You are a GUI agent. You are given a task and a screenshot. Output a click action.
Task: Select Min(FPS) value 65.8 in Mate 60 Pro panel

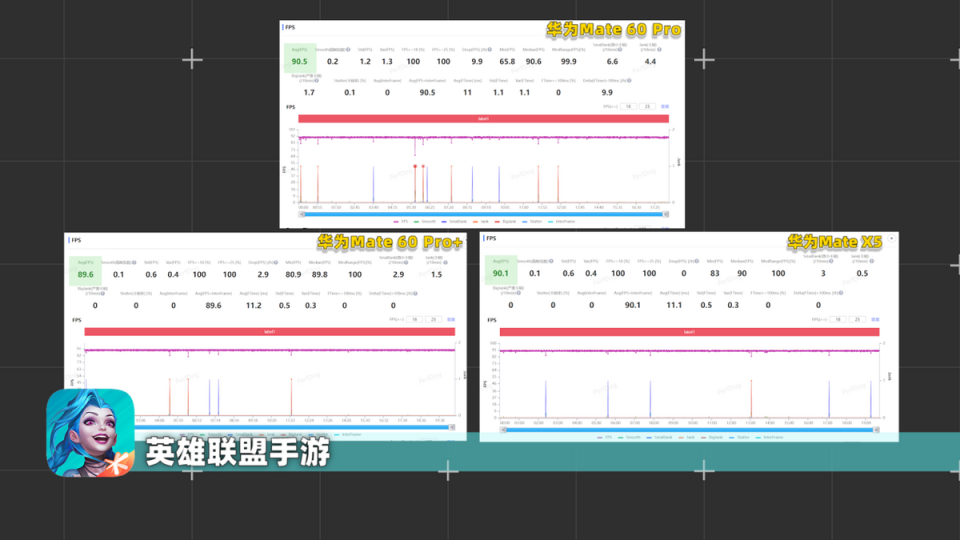(507, 61)
